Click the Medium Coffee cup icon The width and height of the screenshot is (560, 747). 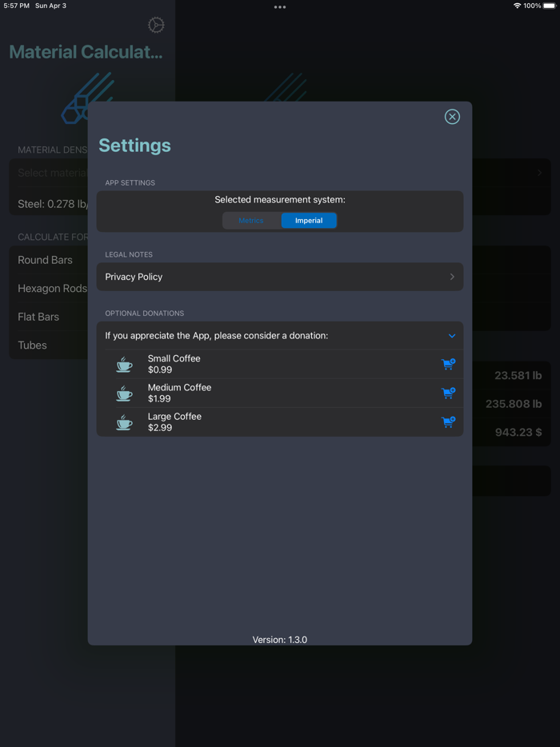pyautogui.click(x=124, y=393)
